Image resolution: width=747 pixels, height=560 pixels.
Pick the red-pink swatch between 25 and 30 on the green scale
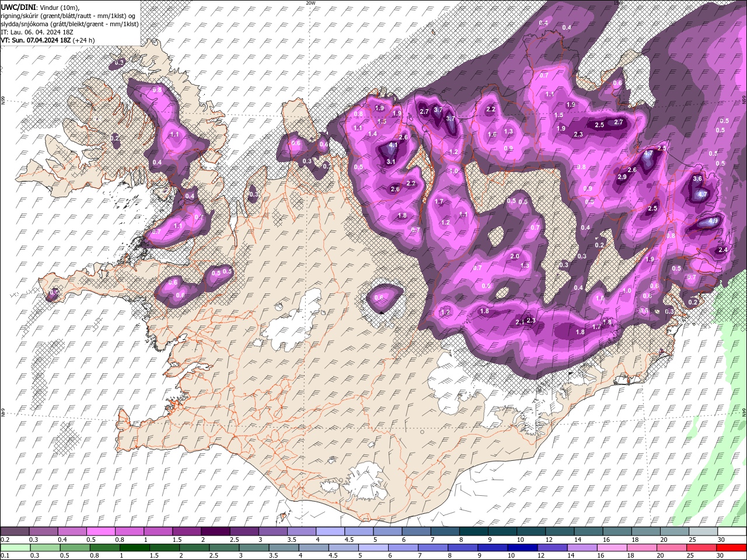point(701,548)
